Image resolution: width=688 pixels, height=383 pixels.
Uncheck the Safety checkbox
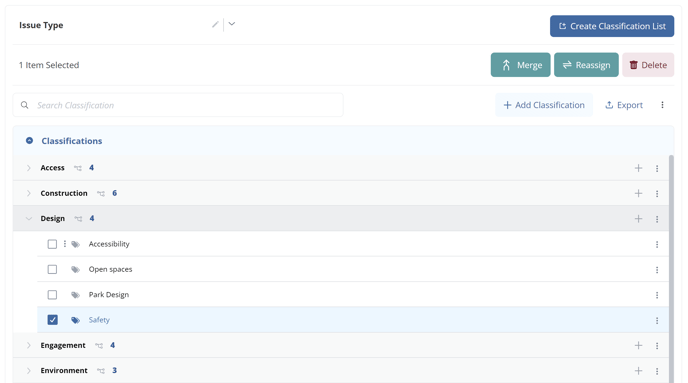[x=52, y=320]
